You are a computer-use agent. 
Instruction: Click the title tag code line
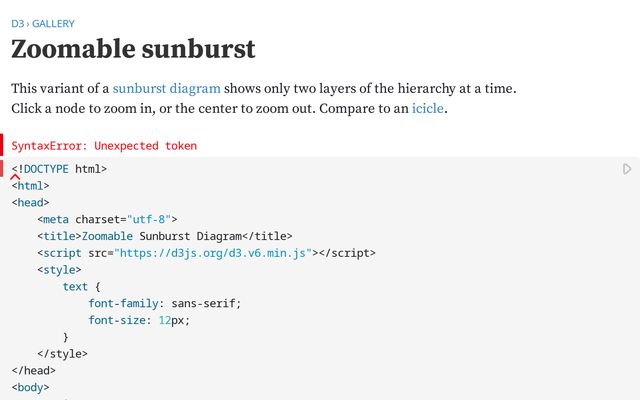[170, 236]
